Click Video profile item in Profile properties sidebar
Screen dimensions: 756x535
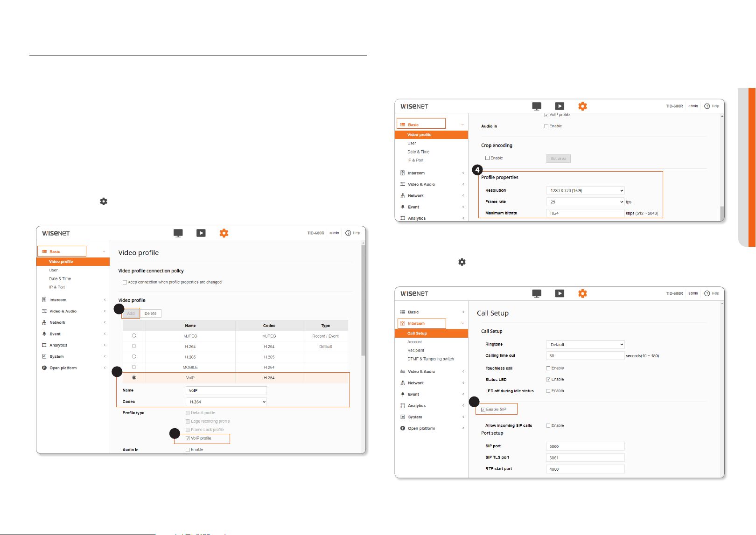(431, 135)
